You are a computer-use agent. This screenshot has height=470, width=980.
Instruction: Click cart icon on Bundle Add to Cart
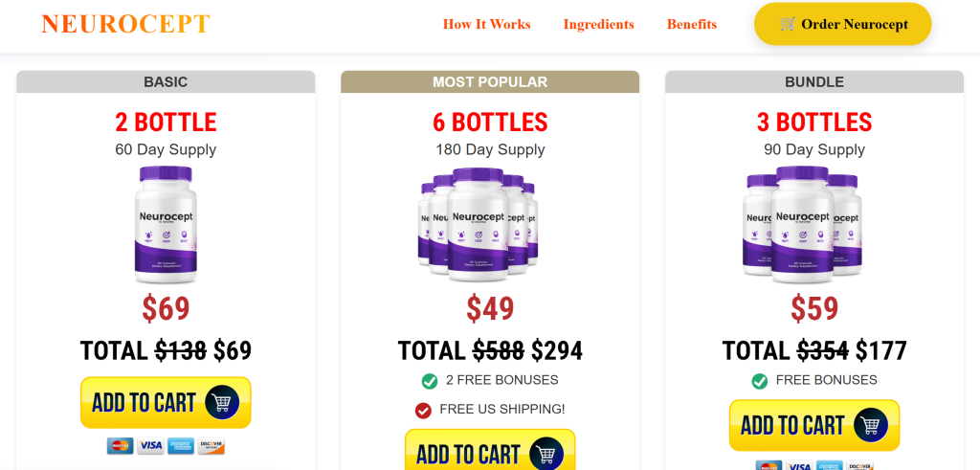point(871,425)
